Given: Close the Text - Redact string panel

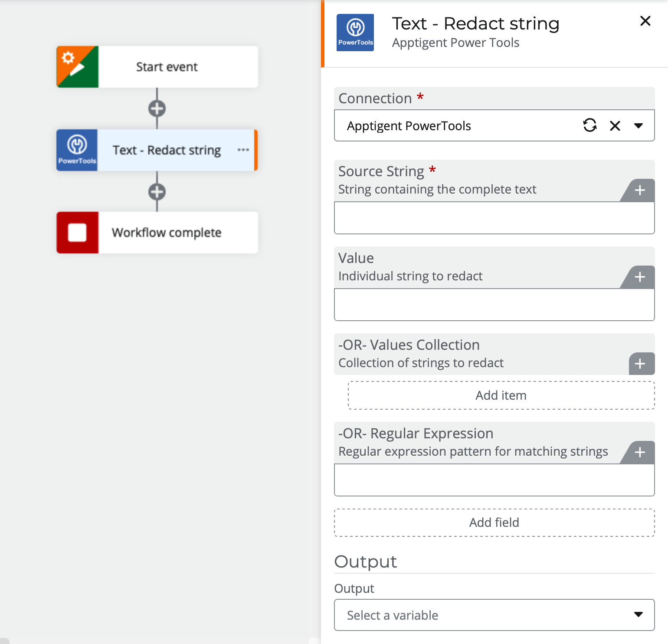Looking at the screenshot, I should click(645, 21).
